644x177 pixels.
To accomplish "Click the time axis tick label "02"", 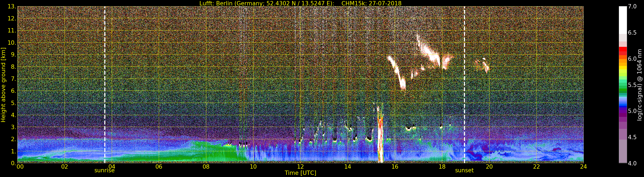I will tap(65, 167).
